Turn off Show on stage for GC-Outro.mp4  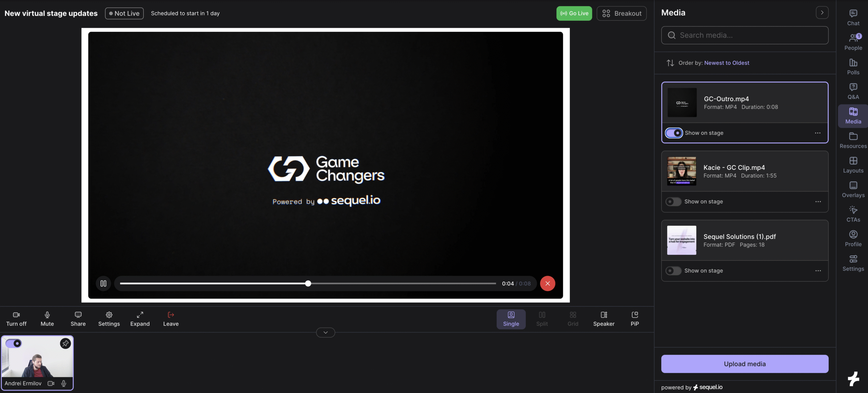pos(673,133)
